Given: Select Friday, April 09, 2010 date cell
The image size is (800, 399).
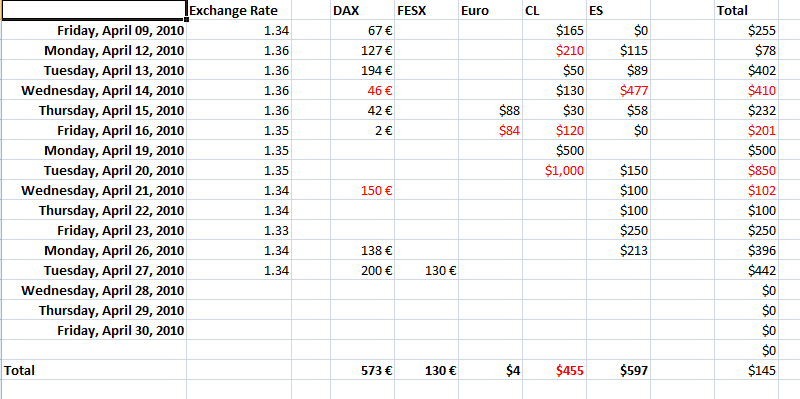Looking at the screenshot, I should click(x=94, y=31).
